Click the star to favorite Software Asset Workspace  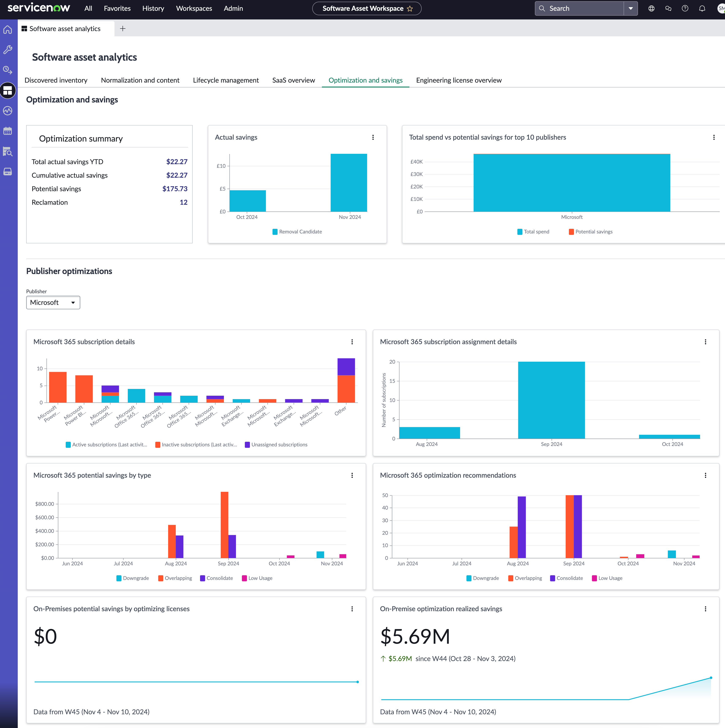point(410,8)
